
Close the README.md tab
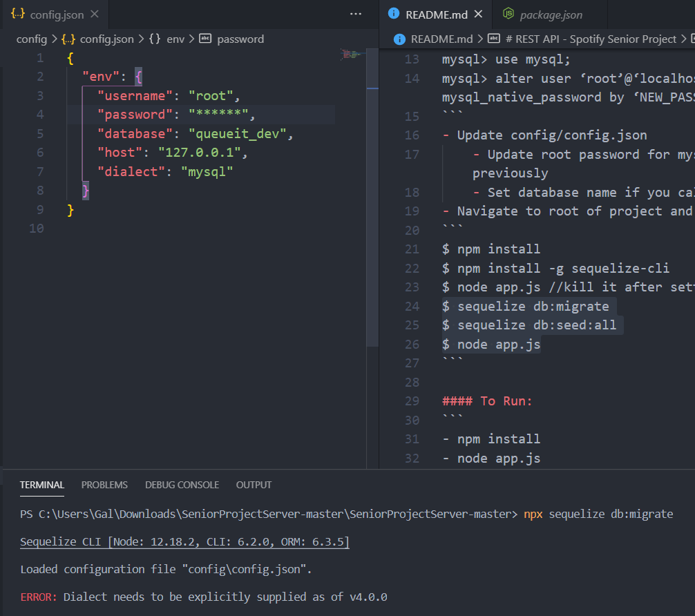(478, 15)
